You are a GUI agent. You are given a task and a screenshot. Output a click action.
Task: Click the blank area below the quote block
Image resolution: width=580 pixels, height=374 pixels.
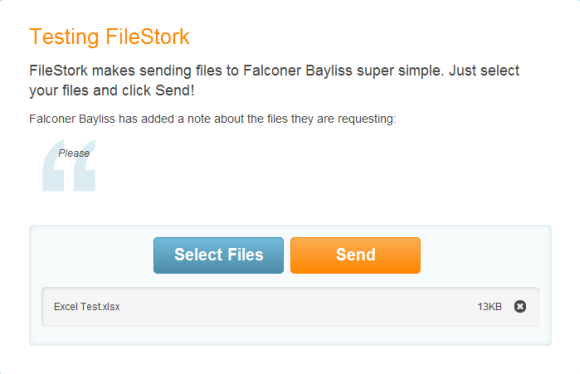click(290, 208)
